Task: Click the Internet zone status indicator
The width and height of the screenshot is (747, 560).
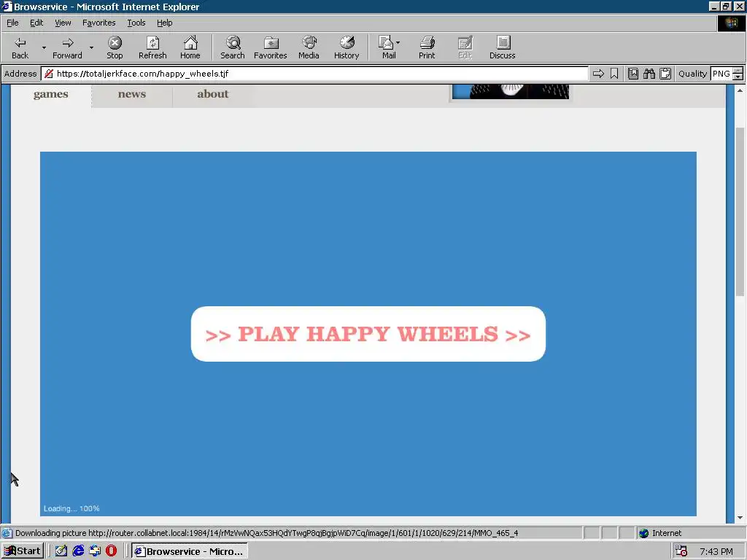Action: point(660,533)
